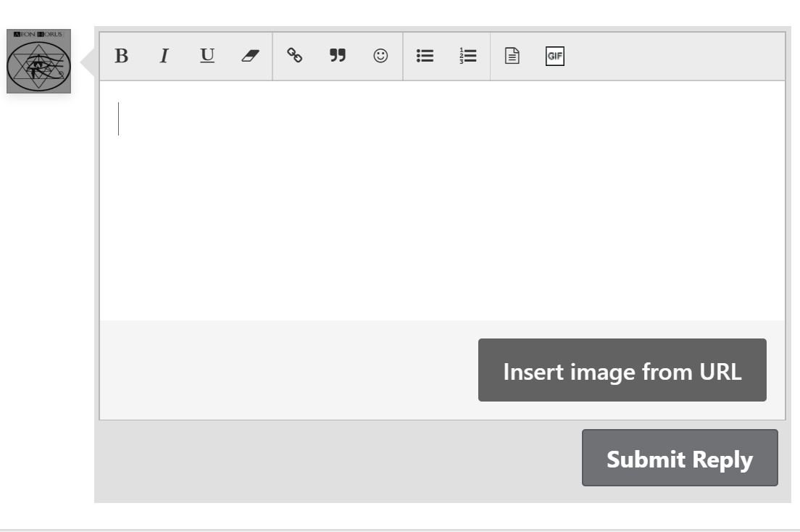
Task: Toggle bold formatting in the editor
Action: click(x=122, y=56)
